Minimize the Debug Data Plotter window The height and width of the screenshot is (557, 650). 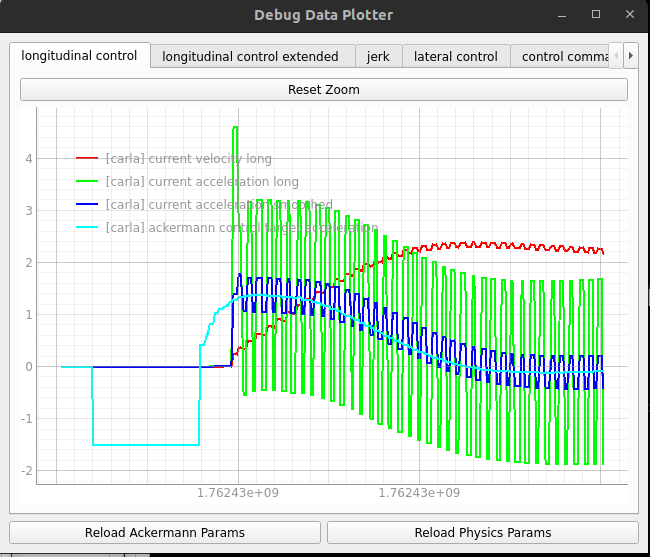click(565, 14)
